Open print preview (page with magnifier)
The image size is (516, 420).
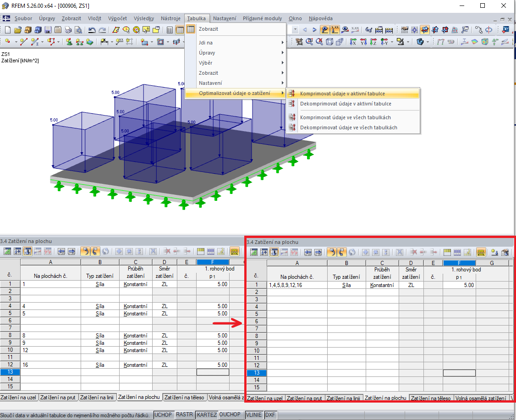click(x=78, y=30)
